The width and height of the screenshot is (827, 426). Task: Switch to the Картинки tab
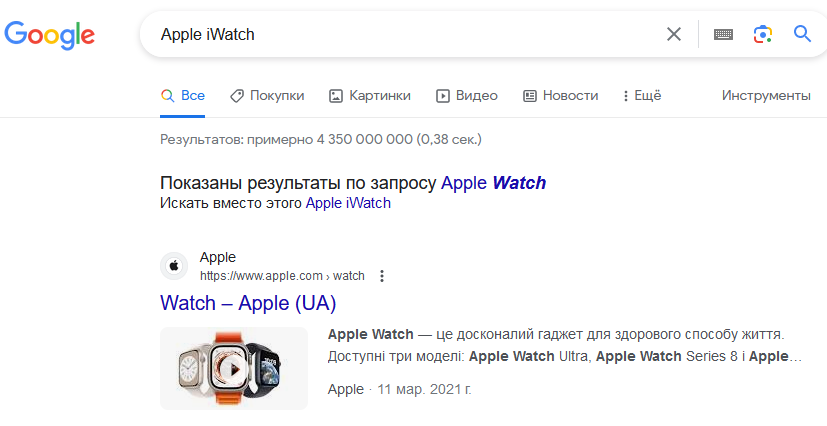(x=370, y=95)
